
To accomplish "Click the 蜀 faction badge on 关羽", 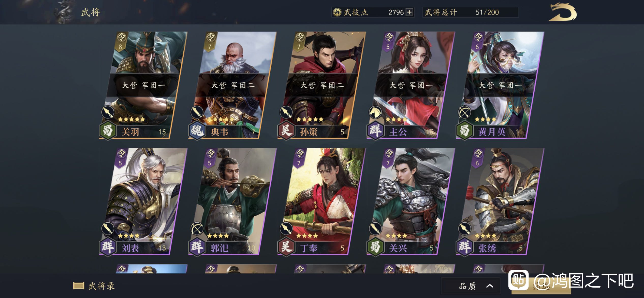I will [108, 131].
